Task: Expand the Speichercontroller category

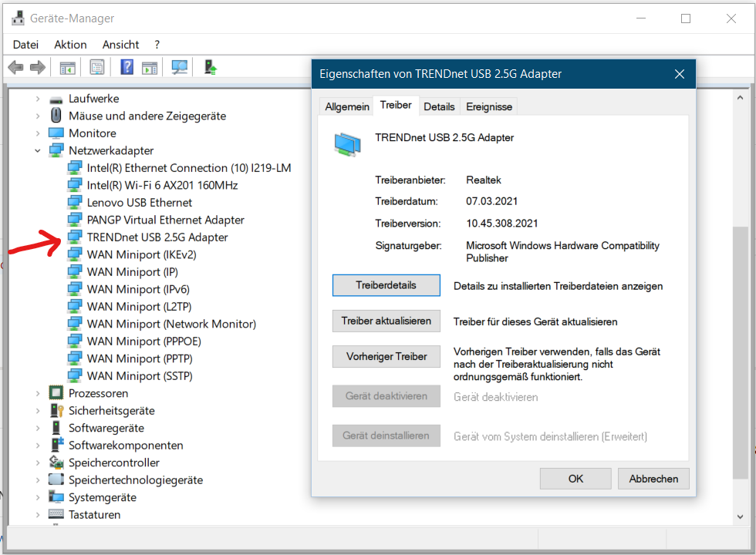Action: pos(38,463)
